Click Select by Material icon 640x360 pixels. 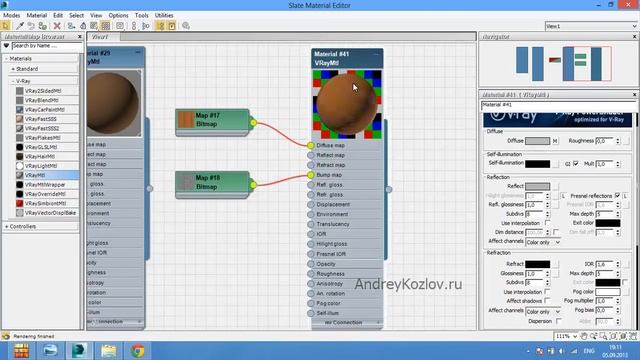(186, 26)
